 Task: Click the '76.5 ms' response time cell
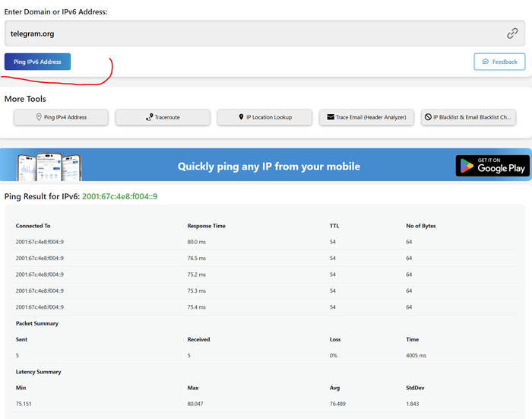(x=196, y=259)
